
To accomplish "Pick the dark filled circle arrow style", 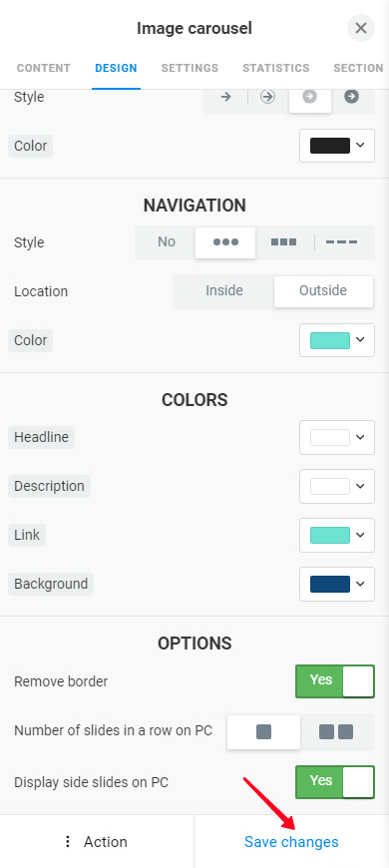I will pyautogui.click(x=351, y=97).
